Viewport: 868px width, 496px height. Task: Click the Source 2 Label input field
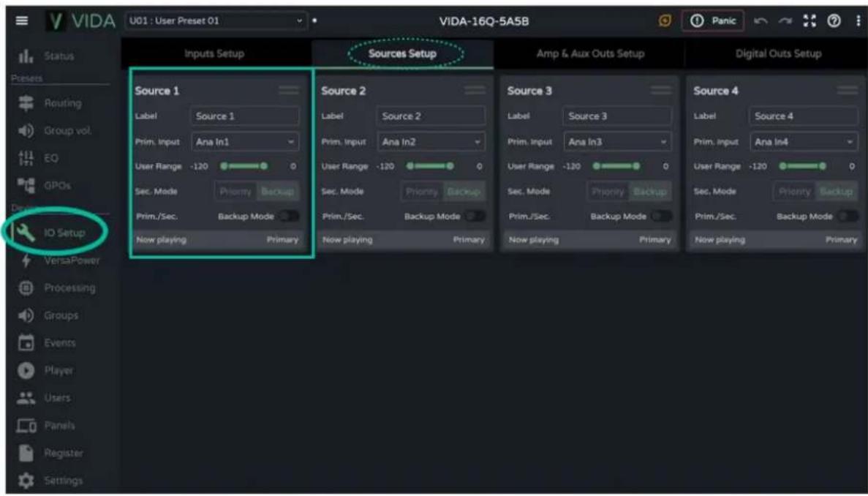431,116
